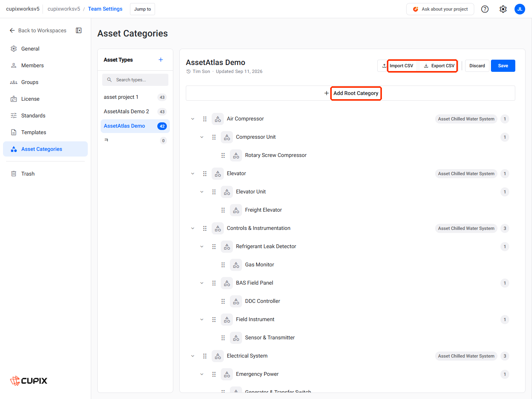532x399 pixels.
Task: Click Asset Chilled Water System tag on Elevator
Action: coord(466,174)
